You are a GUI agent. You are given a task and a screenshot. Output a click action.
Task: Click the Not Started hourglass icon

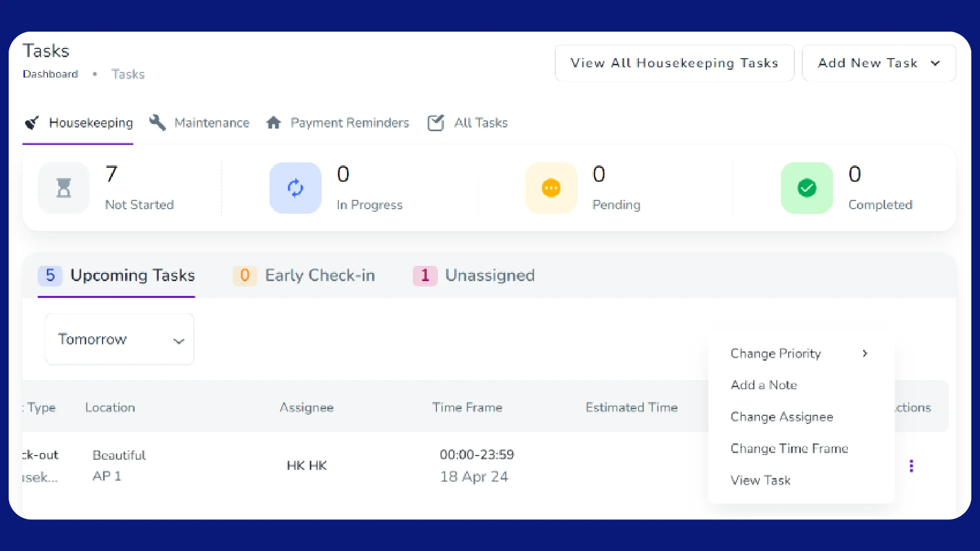[64, 188]
